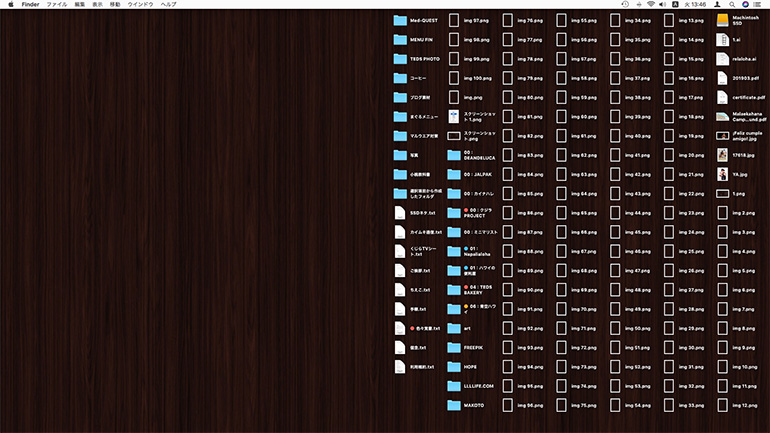Image resolution: width=770 pixels, height=433 pixels.
Task: Open Siri from the menu bar
Action: [x=745, y=4]
